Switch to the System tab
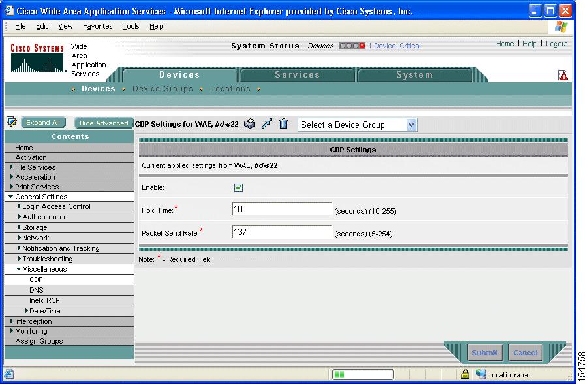The height and width of the screenshot is (384, 588). point(414,74)
